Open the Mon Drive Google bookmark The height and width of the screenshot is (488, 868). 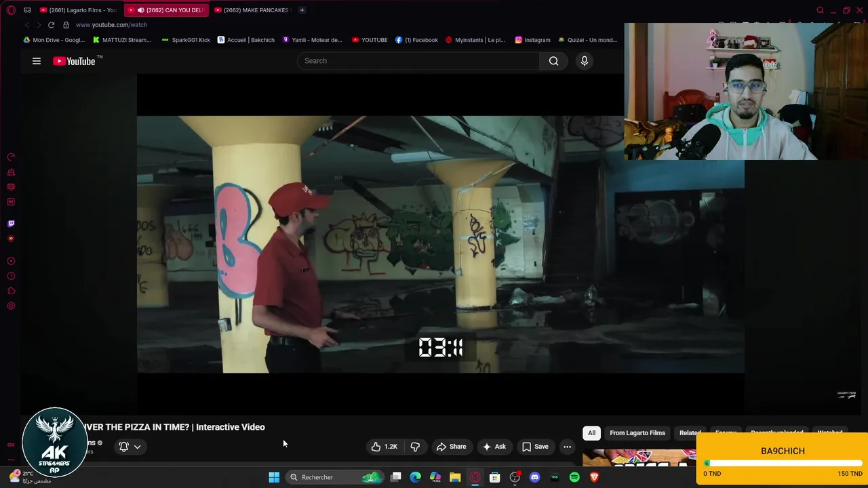click(54, 40)
